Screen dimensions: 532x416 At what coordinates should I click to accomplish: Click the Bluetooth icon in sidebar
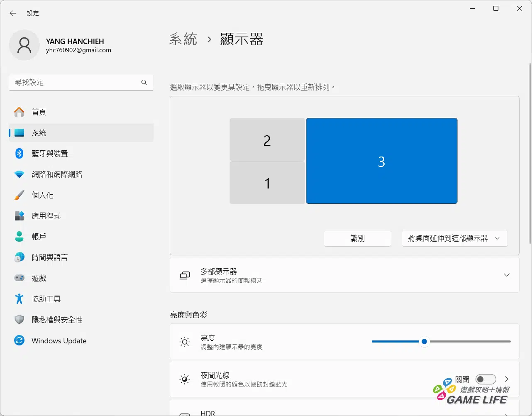click(x=19, y=154)
